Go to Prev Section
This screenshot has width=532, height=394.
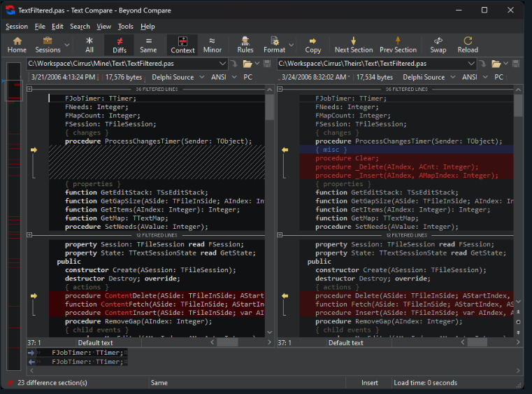click(x=398, y=45)
